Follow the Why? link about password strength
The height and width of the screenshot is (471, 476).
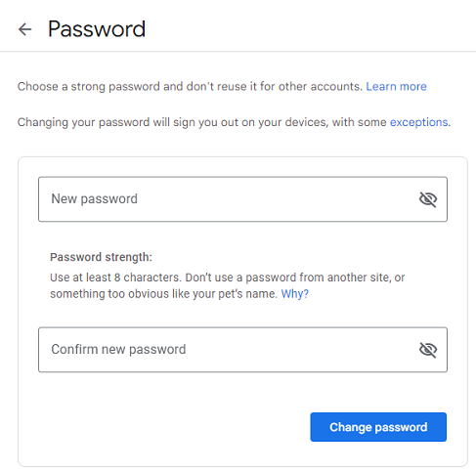[x=294, y=294]
